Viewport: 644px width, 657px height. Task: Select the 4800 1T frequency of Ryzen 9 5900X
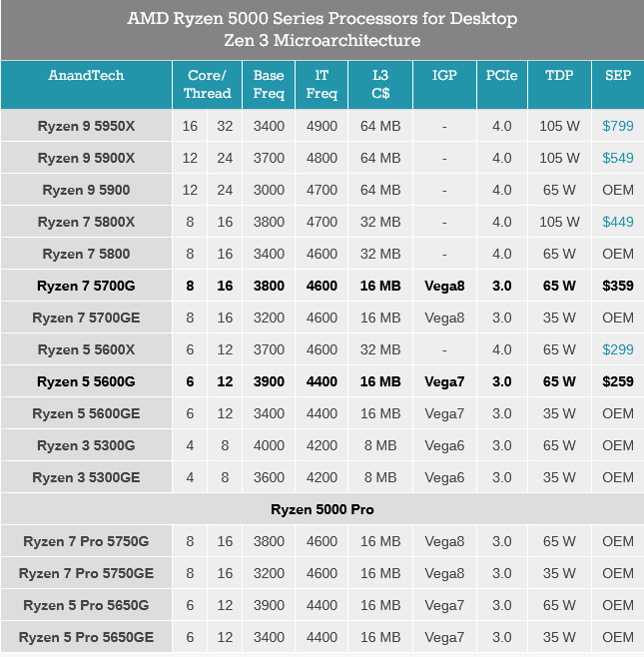[x=322, y=158]
